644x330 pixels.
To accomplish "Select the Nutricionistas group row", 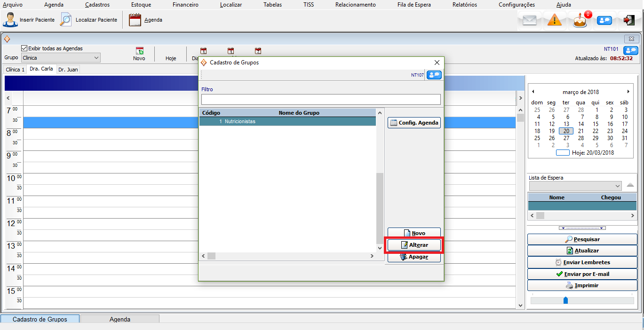I will [x=287, y=121].
